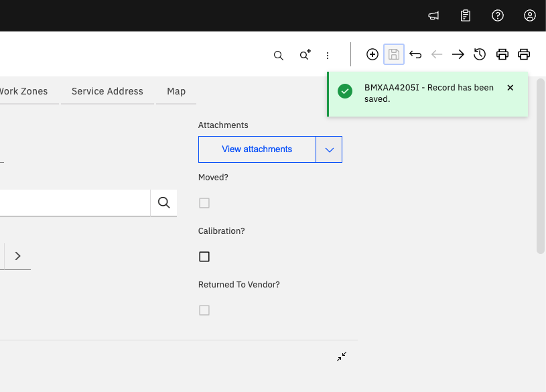The image size is (546, 392).
Task: Toggle the Moved? checkbox
Action: pos(204,203)
